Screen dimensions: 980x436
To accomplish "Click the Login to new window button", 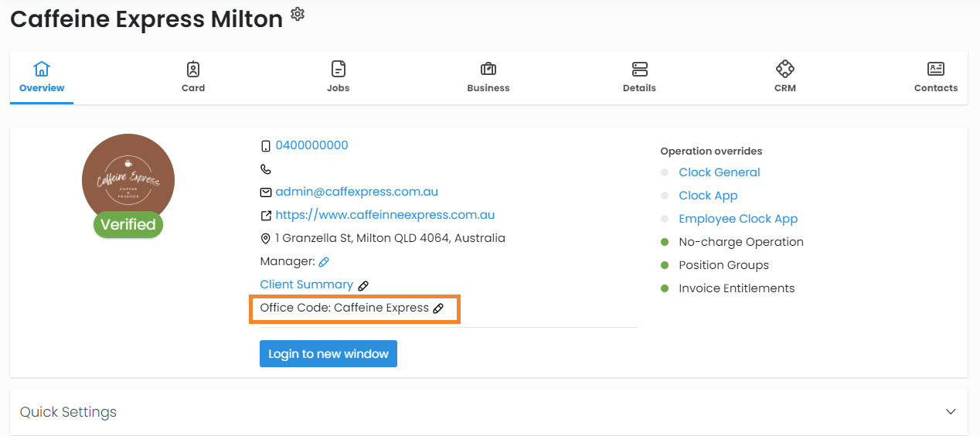I will click(328, 354).
